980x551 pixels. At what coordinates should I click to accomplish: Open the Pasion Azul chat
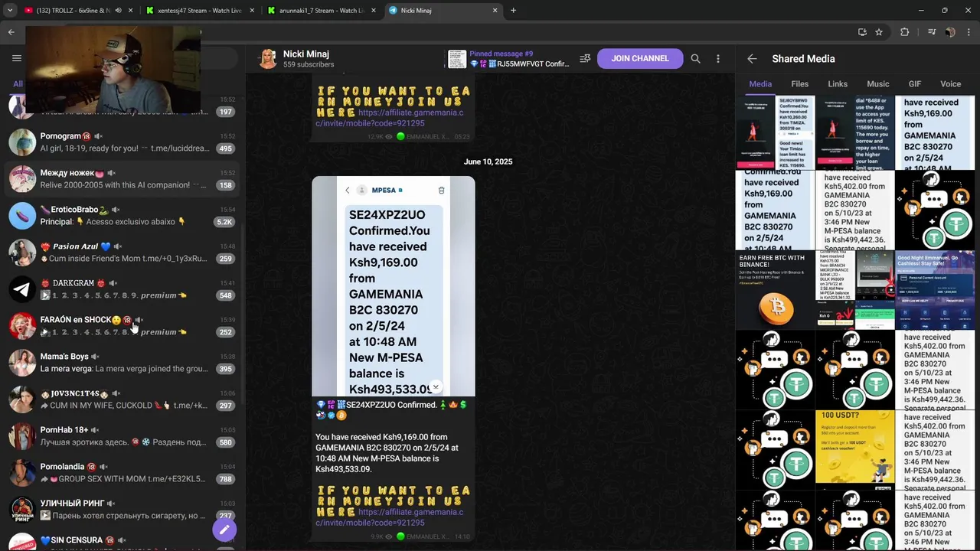[x=122, y=253]
